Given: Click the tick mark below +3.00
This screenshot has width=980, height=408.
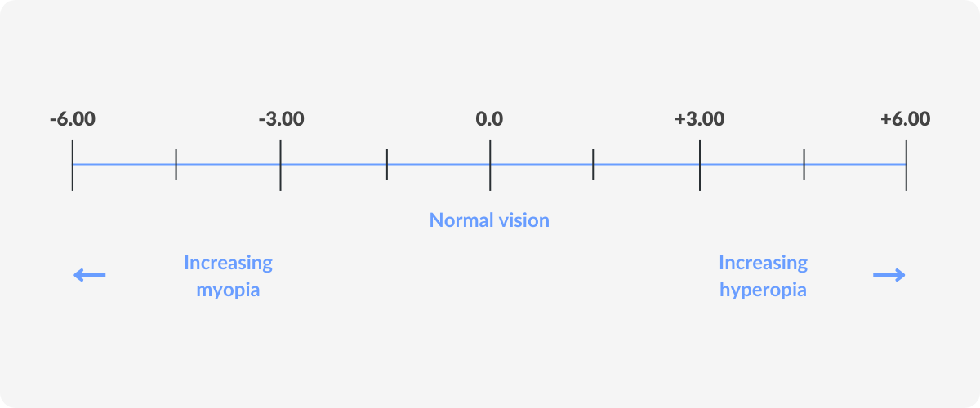Looking at the screenshot, I should pos(700,165).
